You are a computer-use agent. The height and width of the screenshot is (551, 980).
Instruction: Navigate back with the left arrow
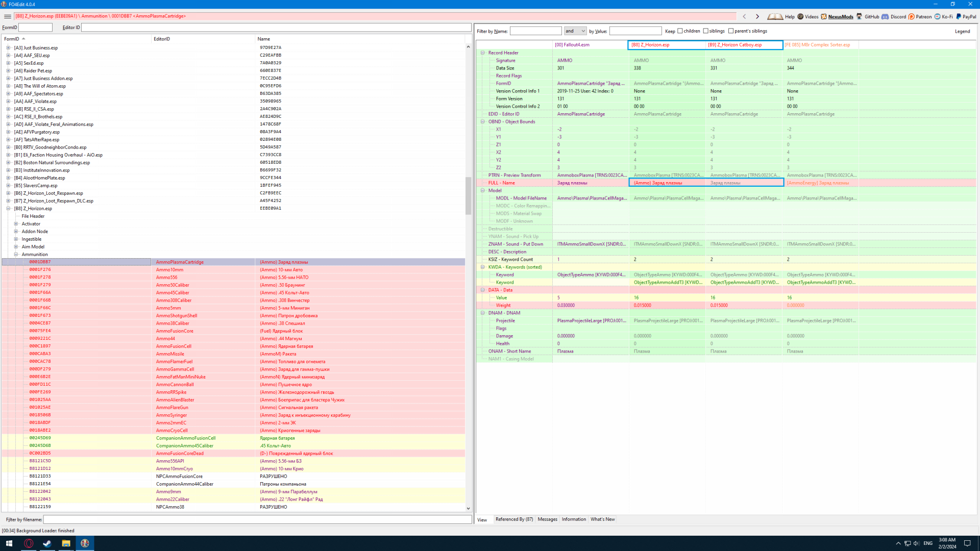point(744,16)
